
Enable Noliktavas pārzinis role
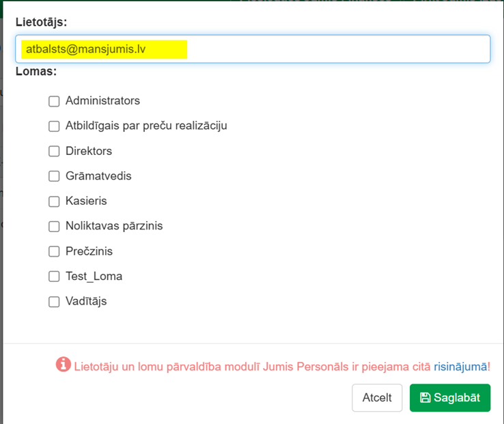pyautogui.click(x=54, y=226)
